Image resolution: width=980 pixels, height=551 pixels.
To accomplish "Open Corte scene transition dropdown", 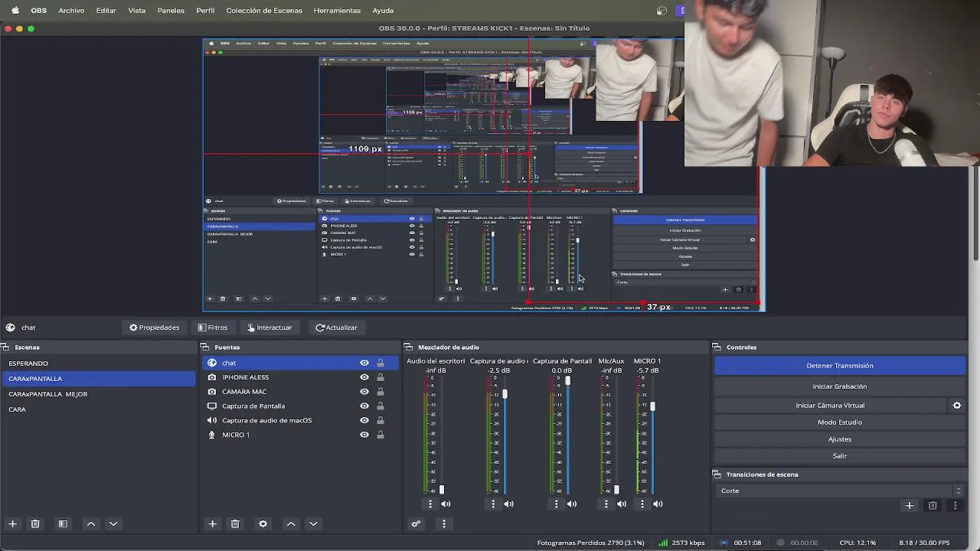I will pos(840,491).
